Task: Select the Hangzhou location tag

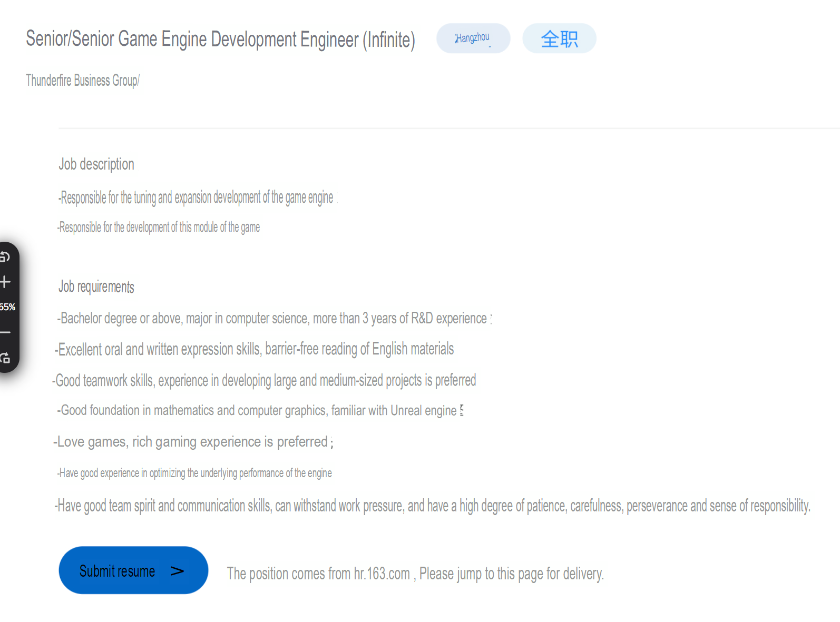Action: [x=473, y=38]
